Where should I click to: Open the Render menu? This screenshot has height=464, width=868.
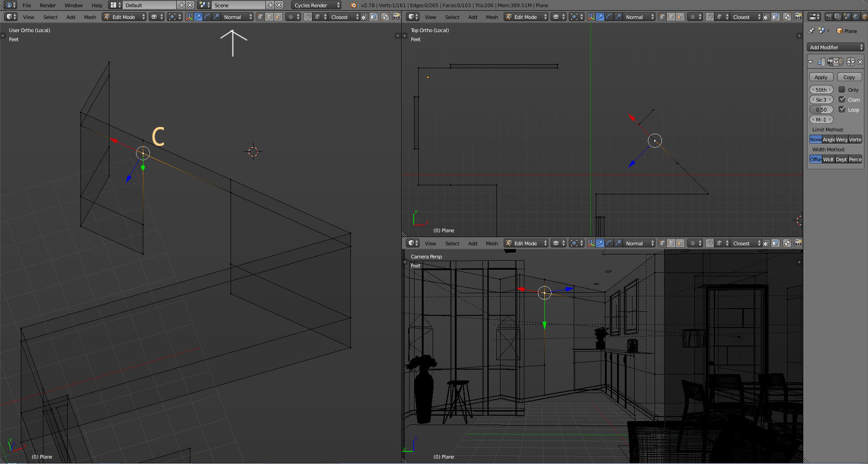pyautogui.click(x=48, y=5)
